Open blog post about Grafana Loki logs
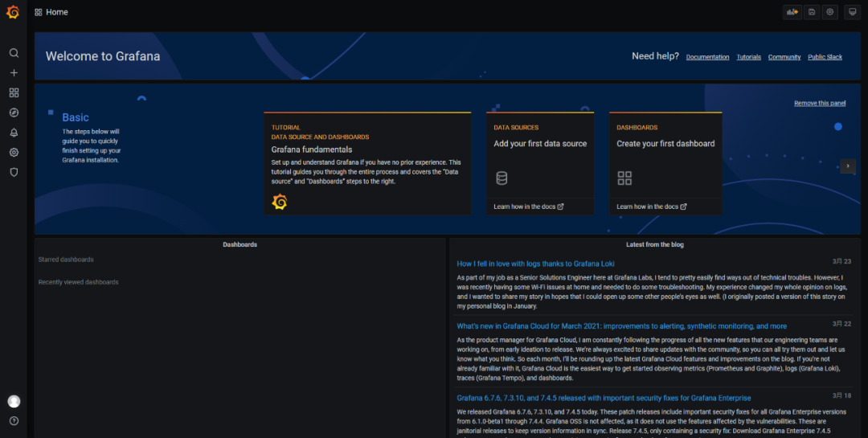Viewport: 868px width, 438px height. pos(535,264)
